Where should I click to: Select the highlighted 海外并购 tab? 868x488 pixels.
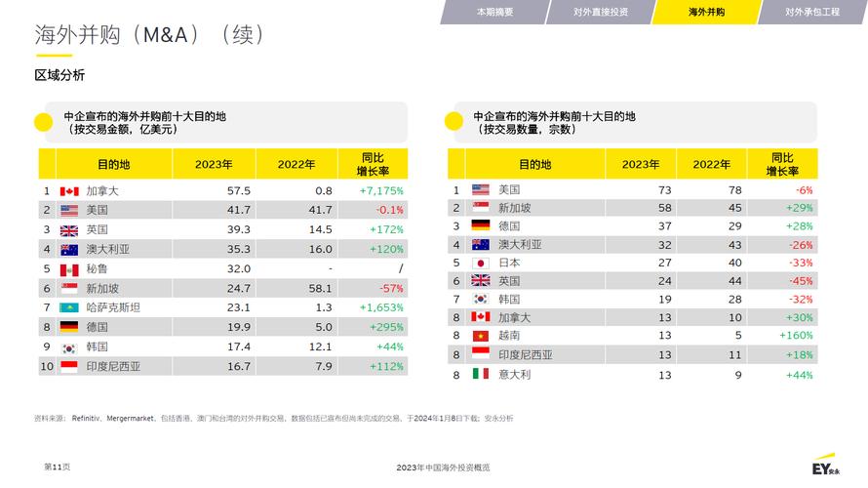[x=706, y=12]
